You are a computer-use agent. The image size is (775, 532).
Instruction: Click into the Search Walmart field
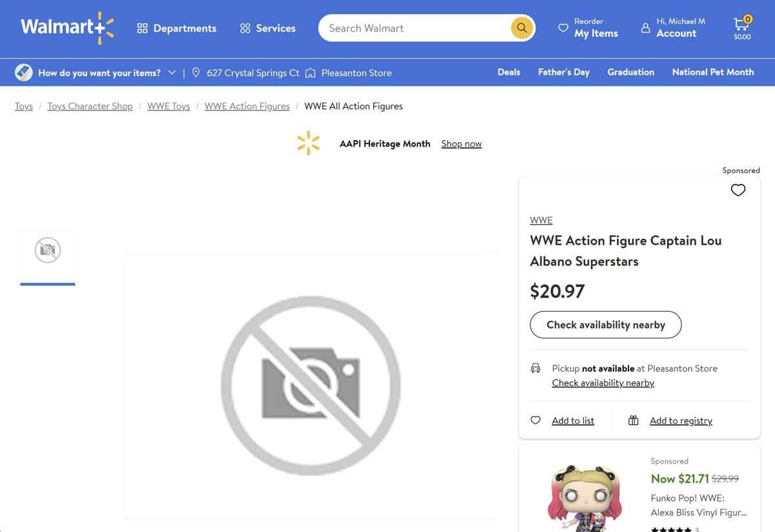pos(413,28)
